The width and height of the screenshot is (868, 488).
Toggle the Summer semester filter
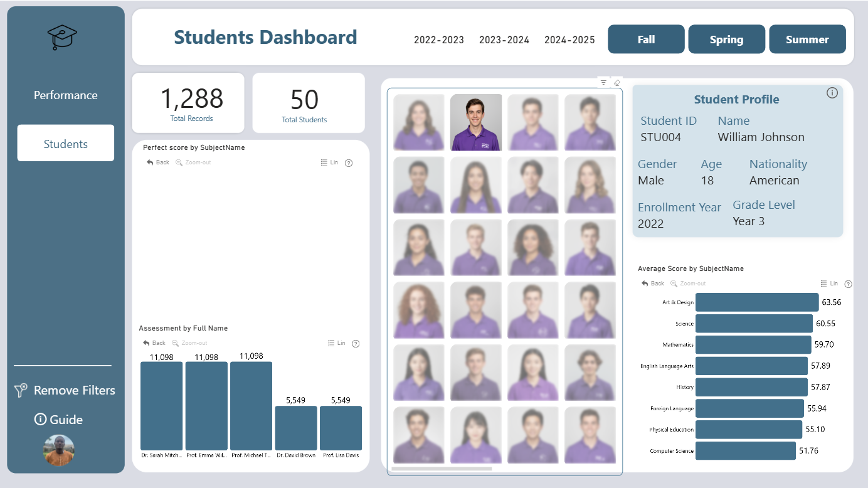(x=807, y=40)
